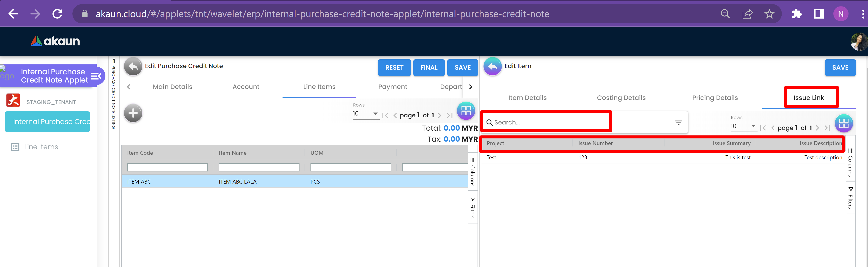Click the filter icon beside issue search

coord(678,123)
